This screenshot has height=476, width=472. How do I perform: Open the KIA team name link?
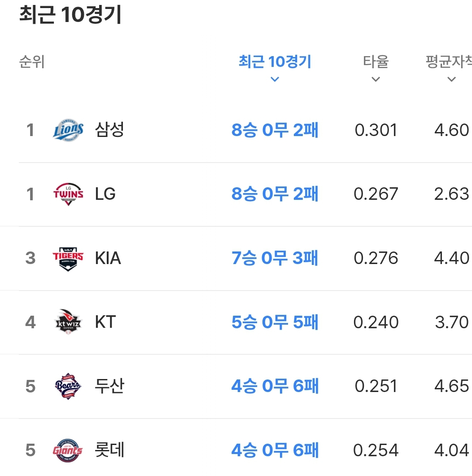[x=108, y=258]
